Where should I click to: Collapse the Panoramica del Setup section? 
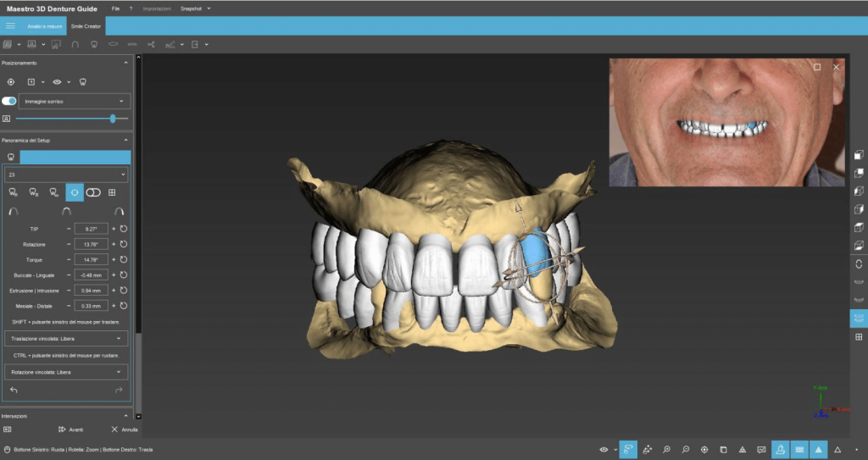125,140
